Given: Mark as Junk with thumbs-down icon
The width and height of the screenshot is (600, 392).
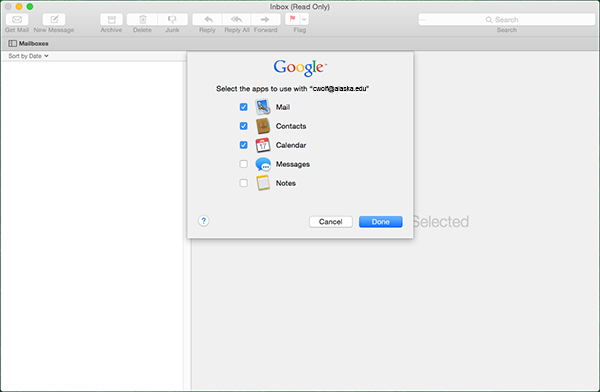Looking at the screenshot, I should (172, 19).
